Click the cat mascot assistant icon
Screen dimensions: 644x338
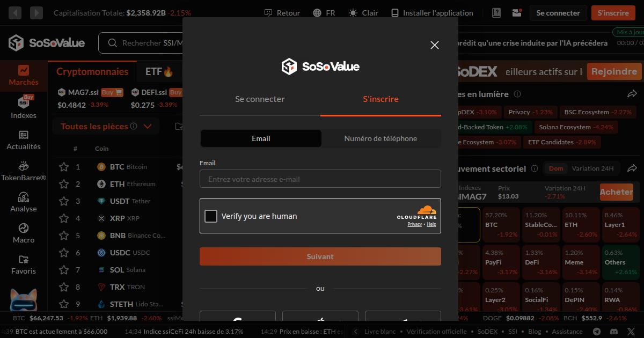point(24,299)
